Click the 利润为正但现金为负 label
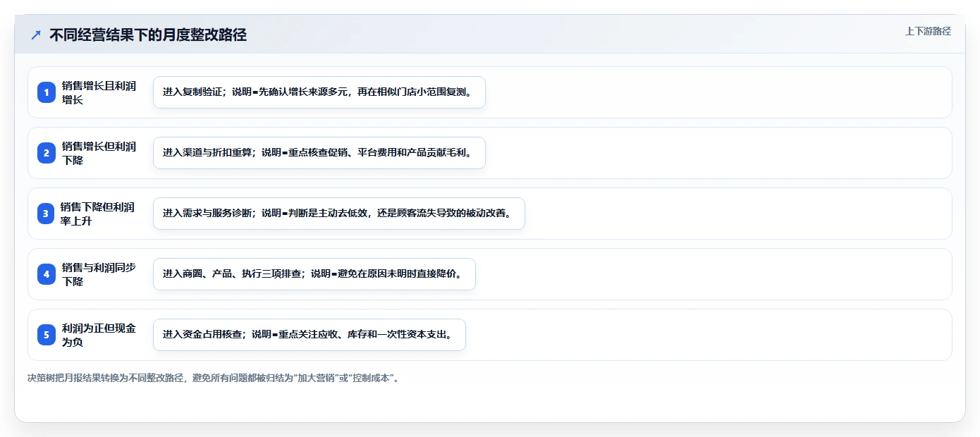Screen dimensions: 980x437 (99, 335)
